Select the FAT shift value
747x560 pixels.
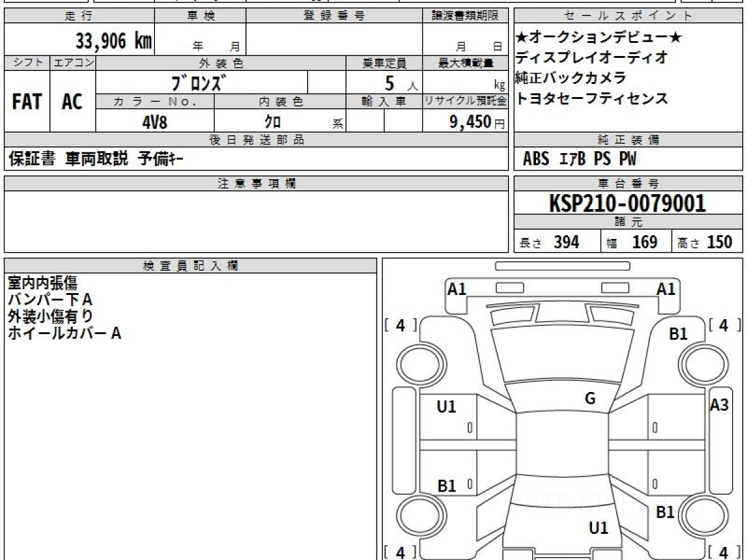click(27, 101)
